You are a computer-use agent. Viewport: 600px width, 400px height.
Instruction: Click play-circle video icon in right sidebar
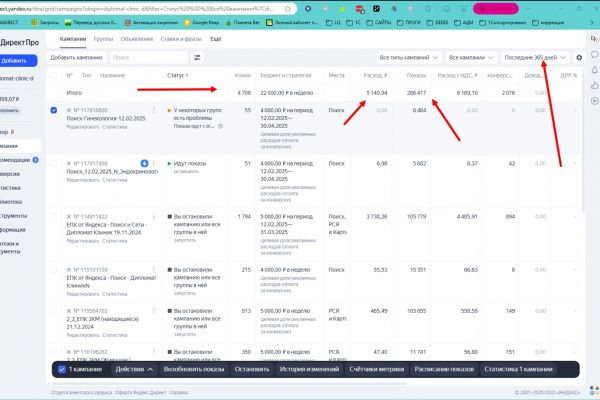tap(595, 101)
